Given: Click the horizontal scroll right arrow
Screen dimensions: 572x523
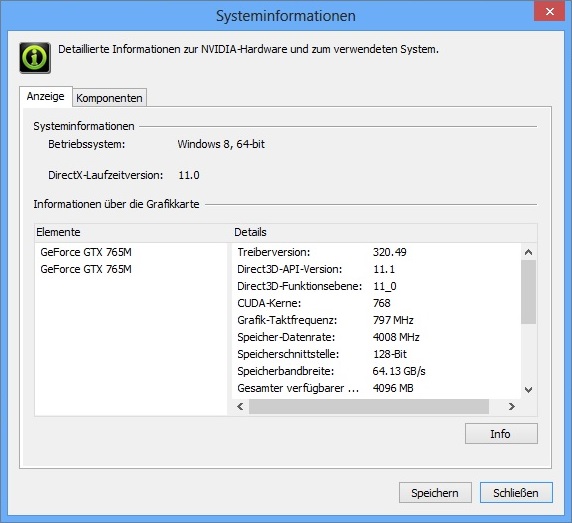Looking at the screenshot, I should click(x=511, y=406).
